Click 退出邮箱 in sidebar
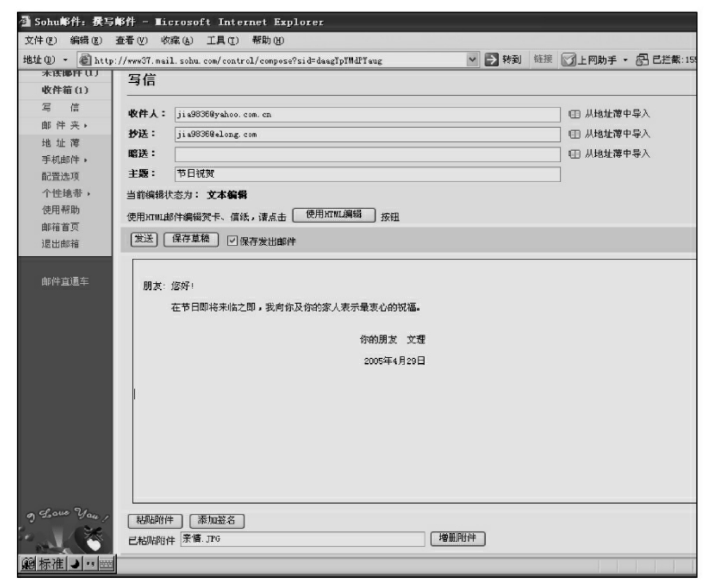Screen dimensions: 713x588 pos(60,244)
